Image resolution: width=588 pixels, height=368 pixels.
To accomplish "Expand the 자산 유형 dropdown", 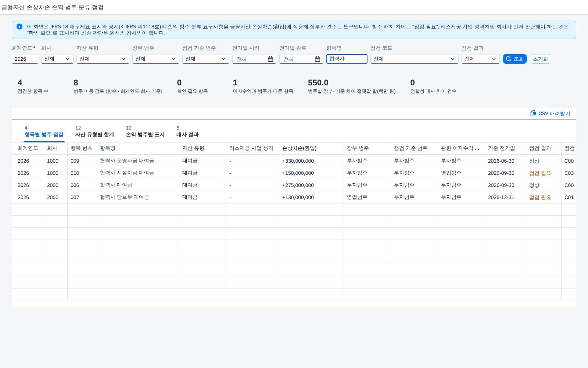I will pos(103,59).
